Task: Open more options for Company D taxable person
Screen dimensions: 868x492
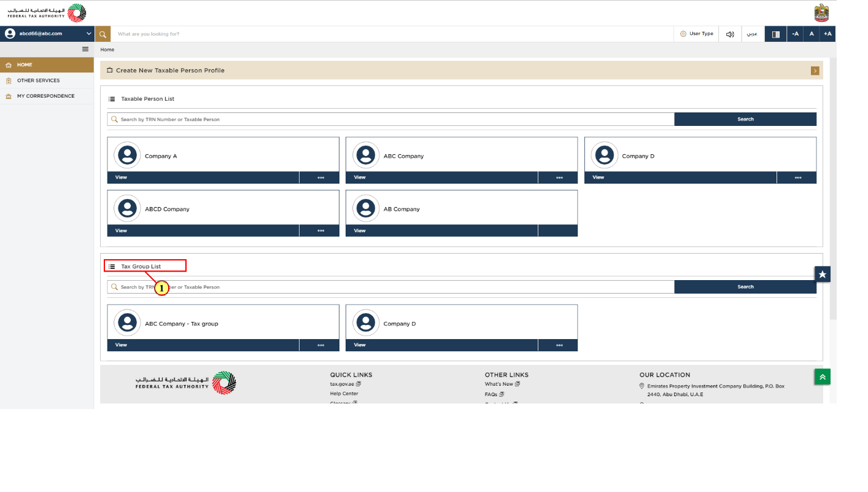Action: click(797, 178)
